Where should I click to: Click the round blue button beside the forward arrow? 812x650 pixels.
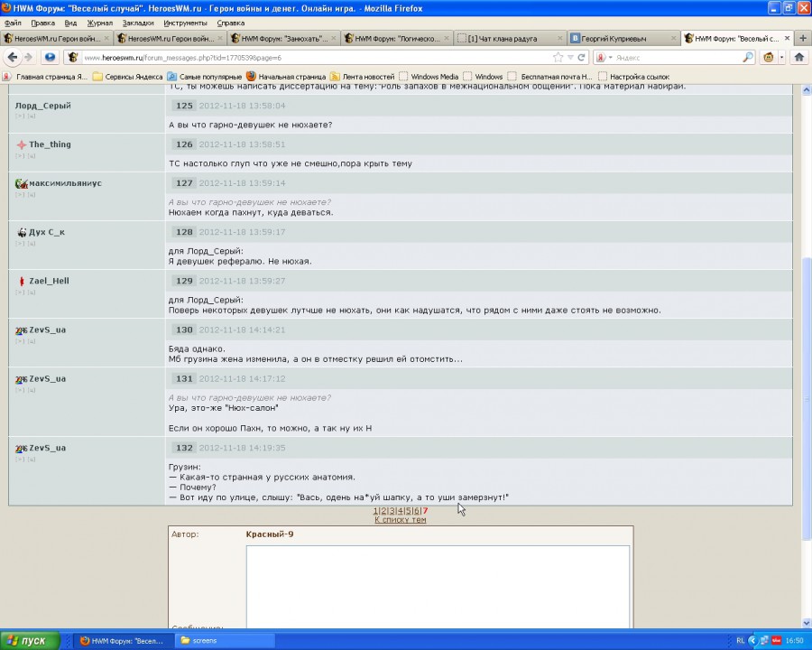pos(50,57)
